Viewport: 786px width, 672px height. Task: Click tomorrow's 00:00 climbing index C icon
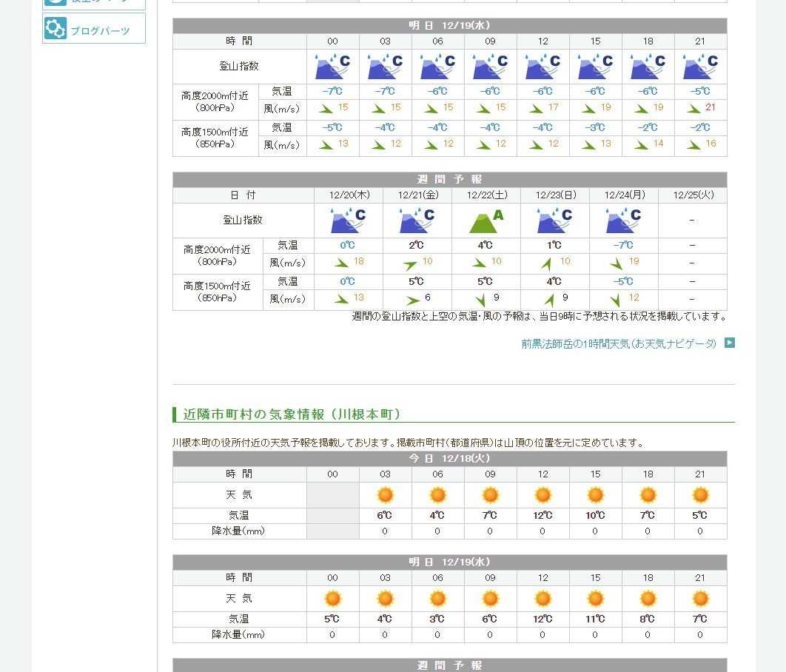(332, 67)
